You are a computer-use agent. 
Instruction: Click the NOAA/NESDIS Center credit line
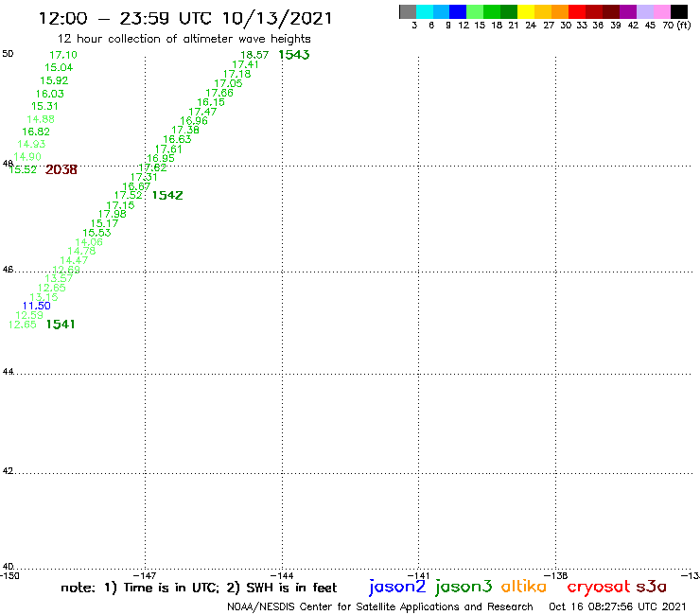click(380, 606)
